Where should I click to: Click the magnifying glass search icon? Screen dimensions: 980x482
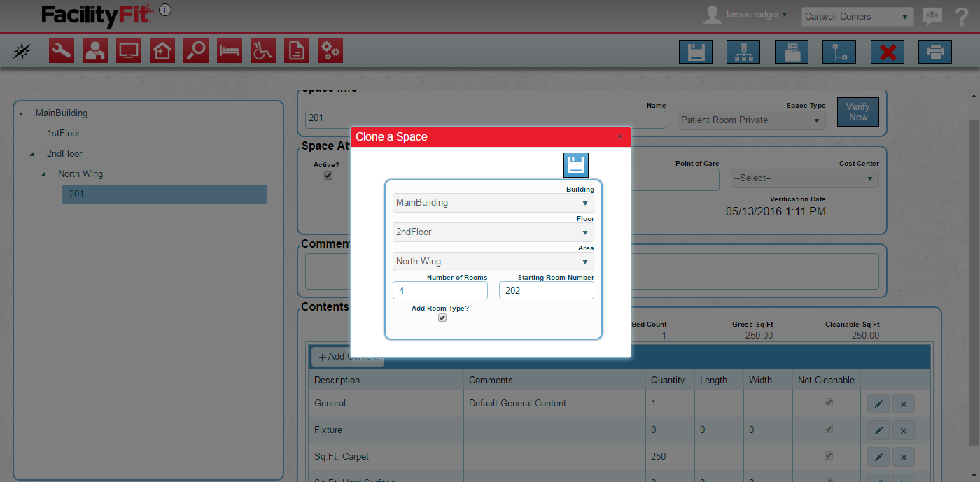coord(196,51)
